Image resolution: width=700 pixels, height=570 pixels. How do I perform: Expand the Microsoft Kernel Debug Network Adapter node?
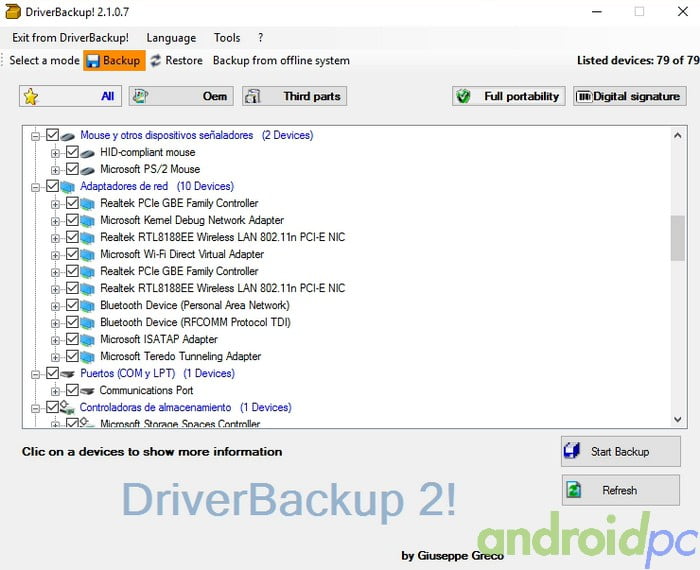(x=55, y=221)
